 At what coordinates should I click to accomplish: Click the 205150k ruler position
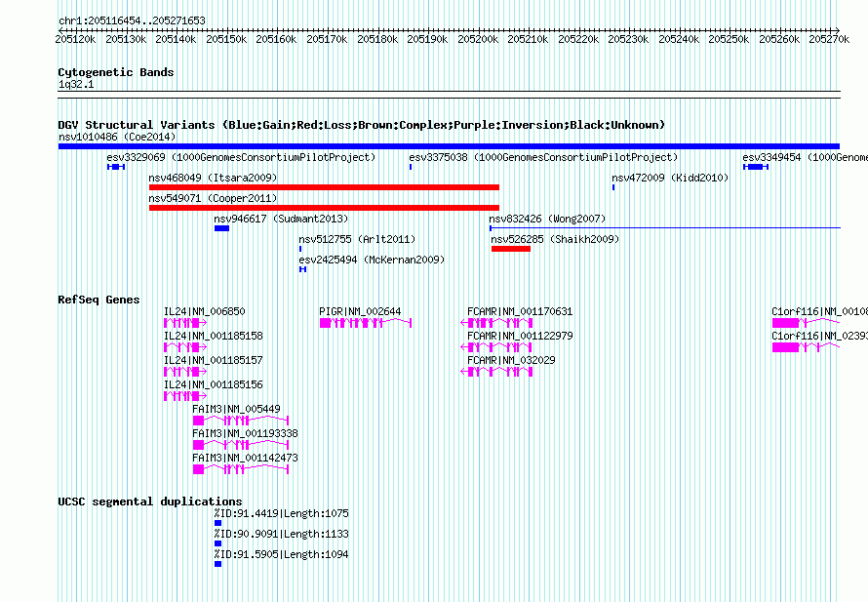[226, 39]
